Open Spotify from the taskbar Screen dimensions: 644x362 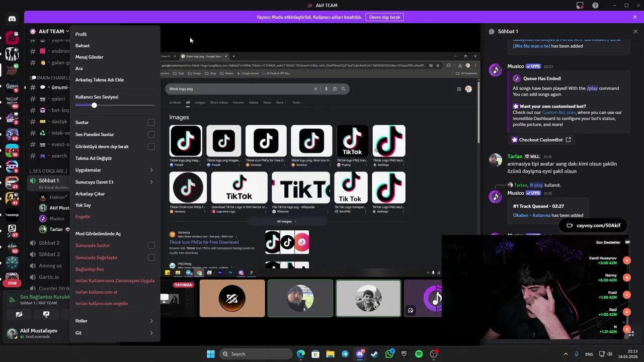[x=419, y=354]
